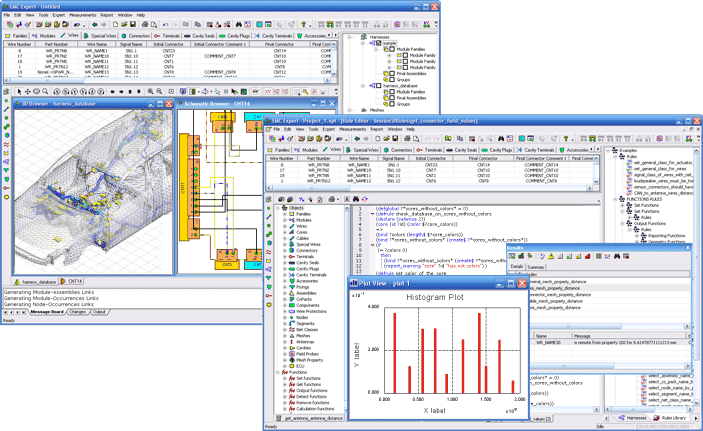Select the Output tab in message area
Image resolution: width=703 pixels, height=431 pixels.
(x=99, y=312)
